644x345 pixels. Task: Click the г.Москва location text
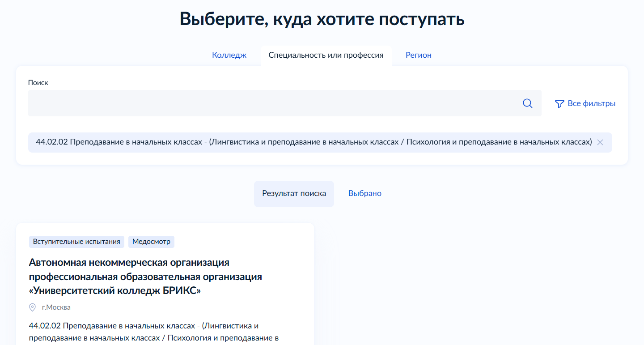click(56, 307)
